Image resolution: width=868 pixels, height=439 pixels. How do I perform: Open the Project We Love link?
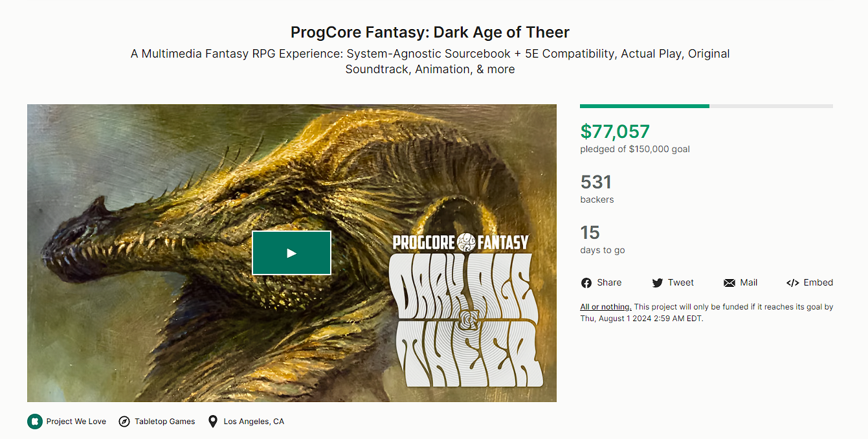76,422
